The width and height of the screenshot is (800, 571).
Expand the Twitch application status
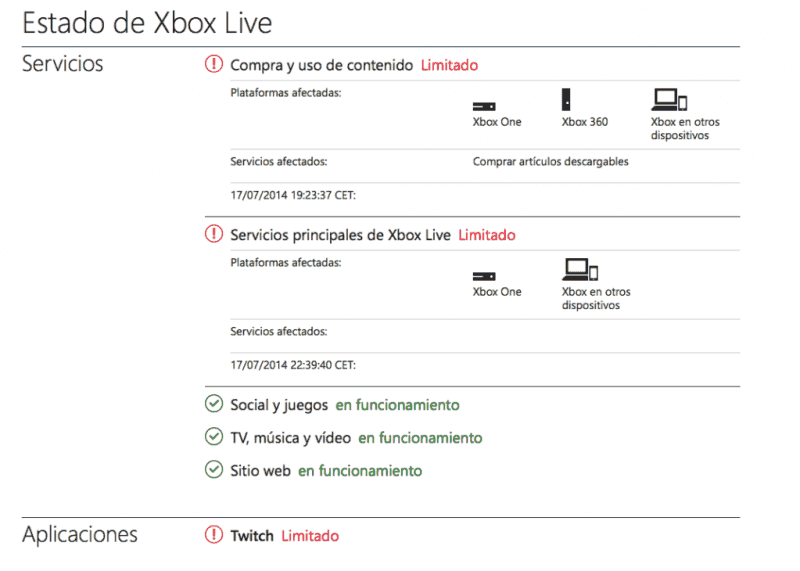tap(252, 536)
